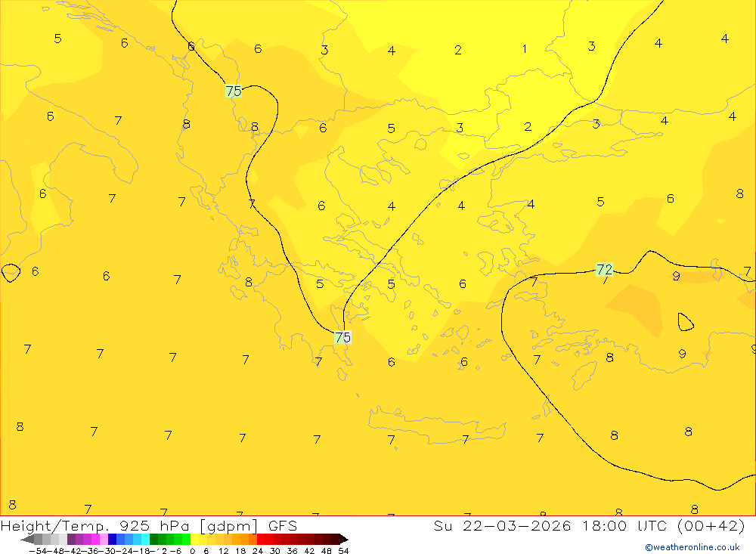Pick the dark blue legend swatch

[x=113, y=540]
